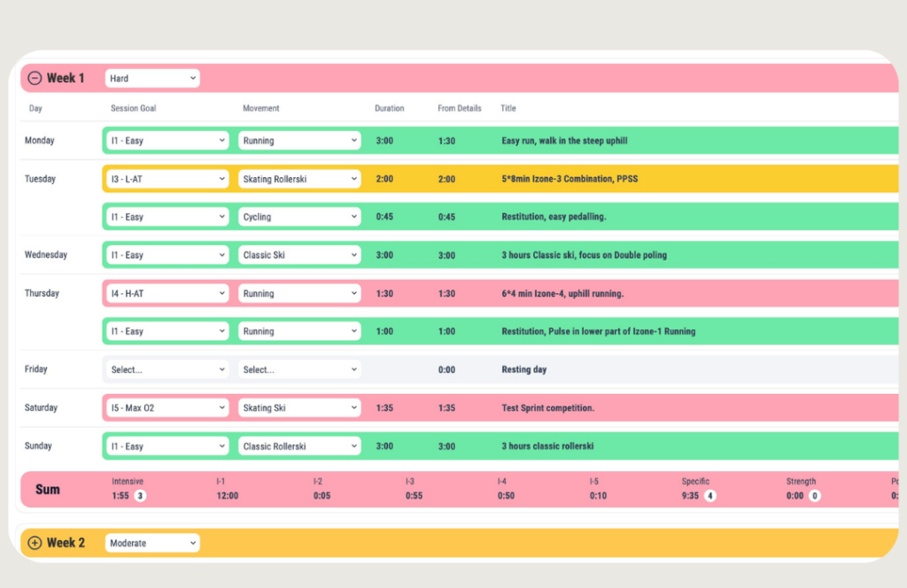Click the Intensive count badge showing 3

coord(140,496)
